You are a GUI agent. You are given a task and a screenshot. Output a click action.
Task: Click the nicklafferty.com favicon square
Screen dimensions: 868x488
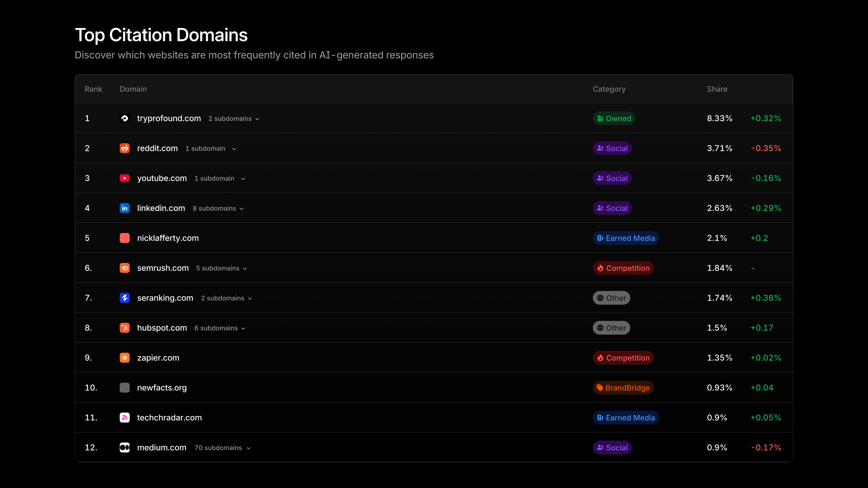125,238
